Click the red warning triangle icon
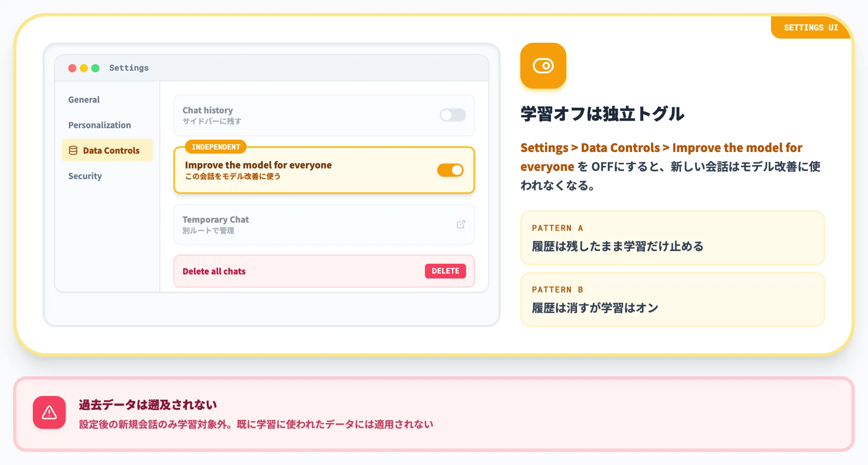Screen dimensions: 868x465 49,412
